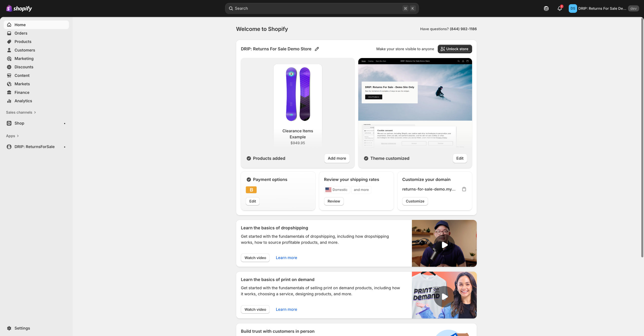Click the DRIP: ReturnsForSale app icon
This screenshot has width=644, height=336.
click(9, 147)
